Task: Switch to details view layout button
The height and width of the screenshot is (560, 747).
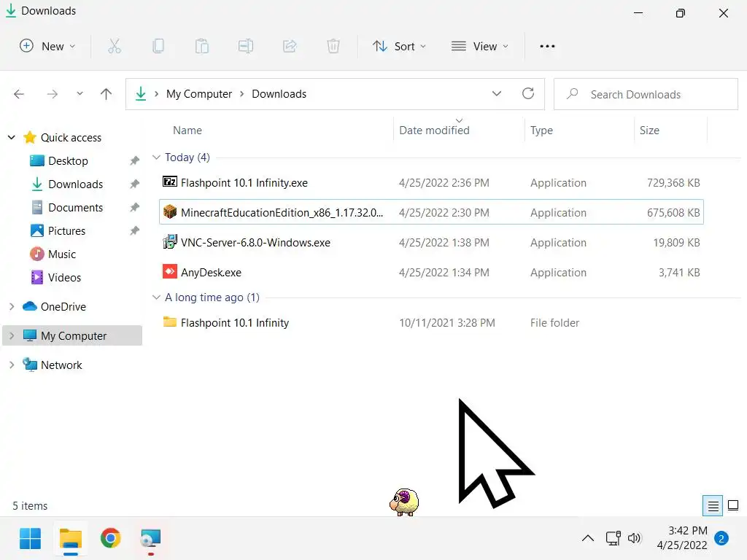Action: click(713, 506)
